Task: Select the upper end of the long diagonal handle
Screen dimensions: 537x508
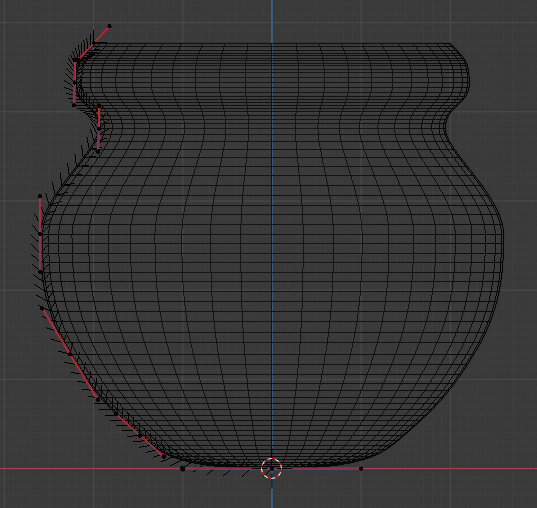Action: 42,308
